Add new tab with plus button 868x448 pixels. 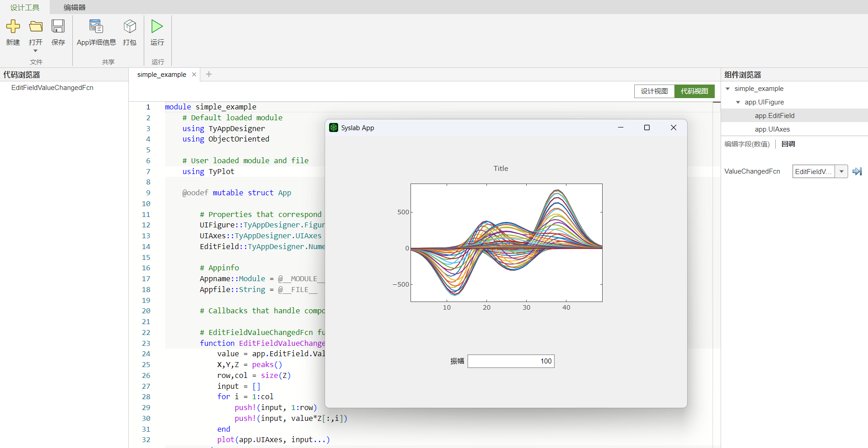[209, 74]
